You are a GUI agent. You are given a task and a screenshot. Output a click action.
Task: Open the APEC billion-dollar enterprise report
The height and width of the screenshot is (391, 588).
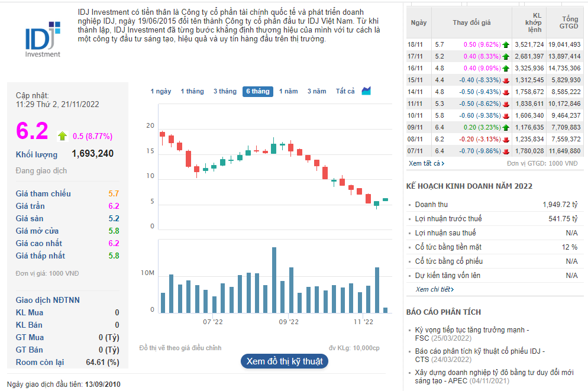(x=494, y=376)
